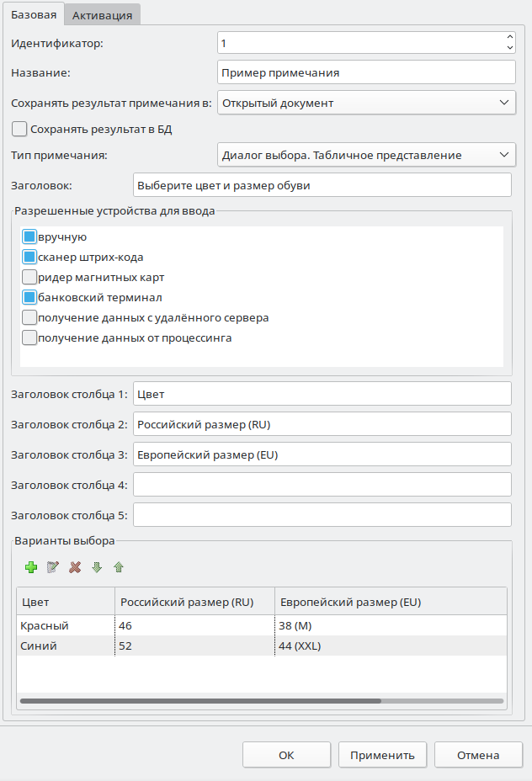Screen dimensions: 532x781
Task: Click the red X delete-variant icon
Action: (75, 567)
